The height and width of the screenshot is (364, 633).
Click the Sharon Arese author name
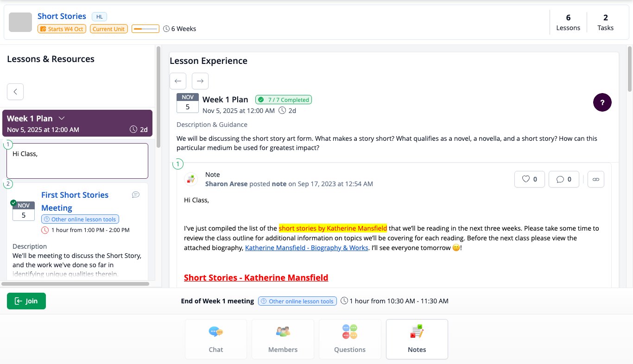(x=226, y=184)
